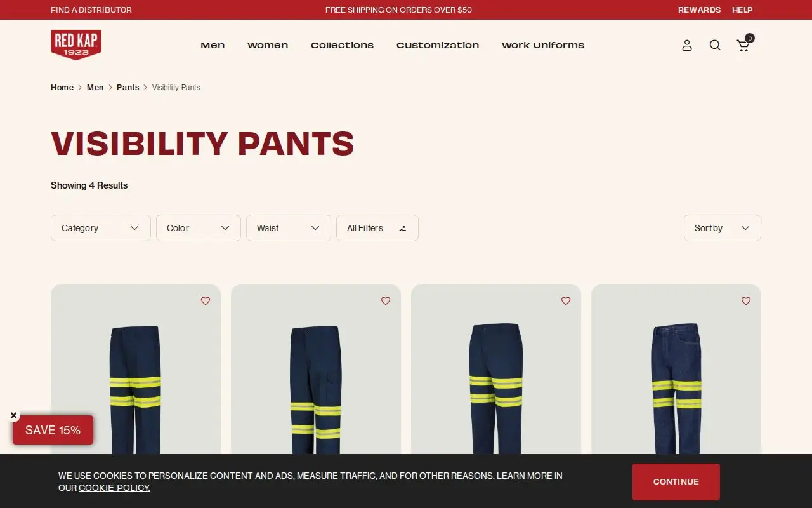Open the Waist filter dropdown
This screenshot has height=508, width=812.
point(289,228)
